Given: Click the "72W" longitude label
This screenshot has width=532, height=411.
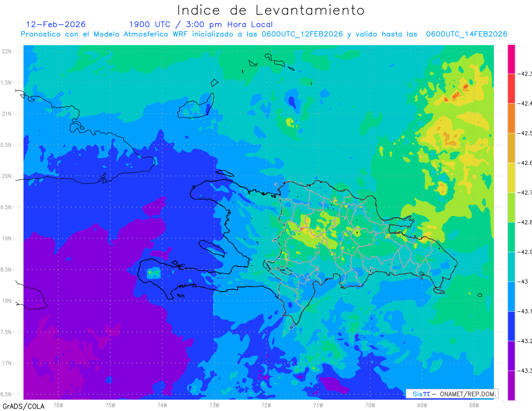Looking at the screenshot, I should pos(266,405).
